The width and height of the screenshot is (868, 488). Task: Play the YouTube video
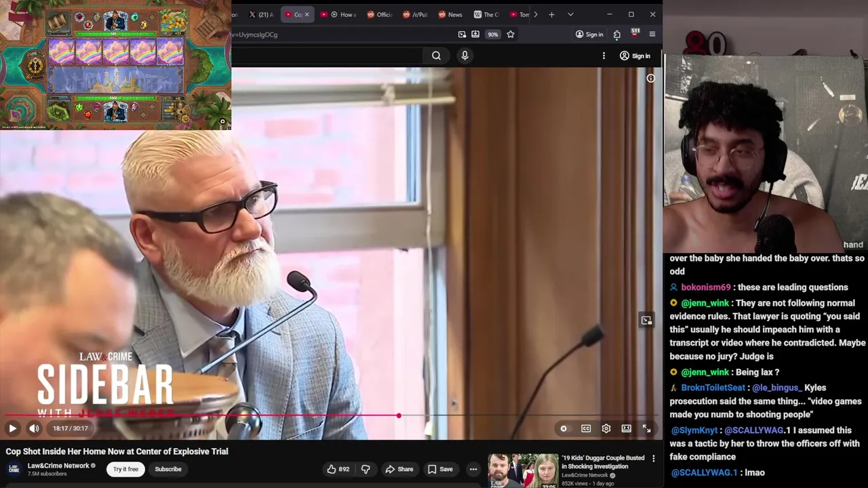click(x=12, y=428)
